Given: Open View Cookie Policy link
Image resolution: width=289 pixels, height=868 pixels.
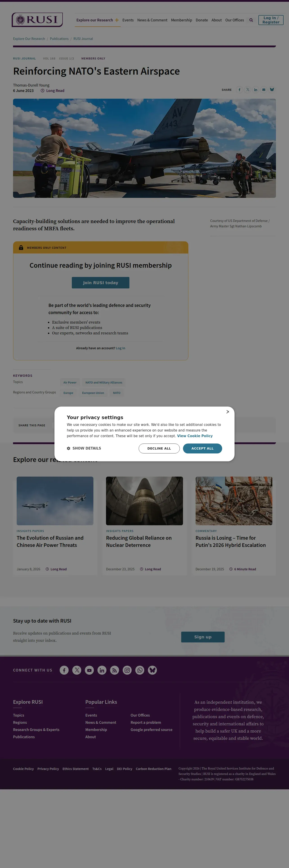Looking at the screenshot, I should pos(195,436).
